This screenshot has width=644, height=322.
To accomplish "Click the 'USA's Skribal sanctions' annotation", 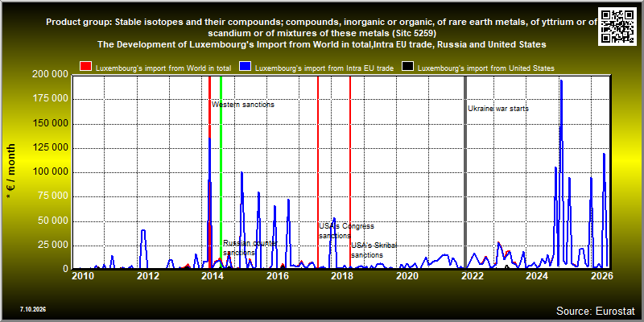I will coord(374,250).
